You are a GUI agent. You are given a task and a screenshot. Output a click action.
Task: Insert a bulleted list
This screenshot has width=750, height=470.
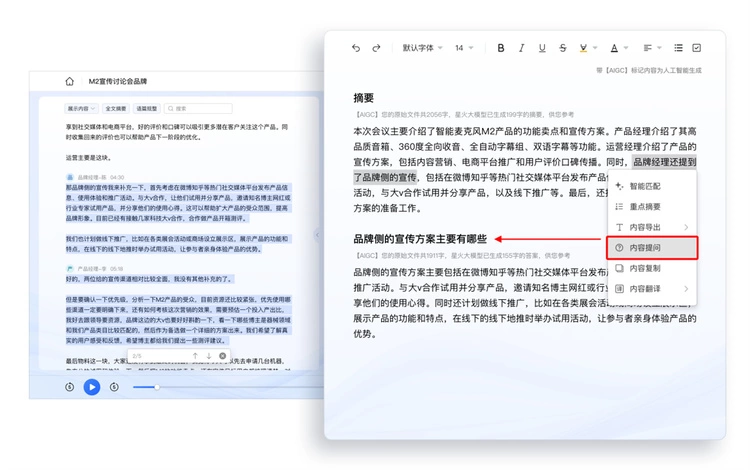678,48
